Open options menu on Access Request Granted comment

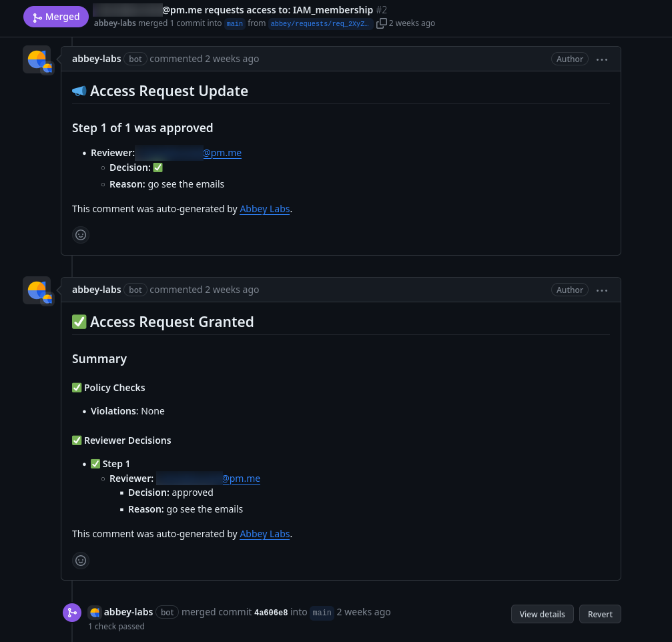602,290
